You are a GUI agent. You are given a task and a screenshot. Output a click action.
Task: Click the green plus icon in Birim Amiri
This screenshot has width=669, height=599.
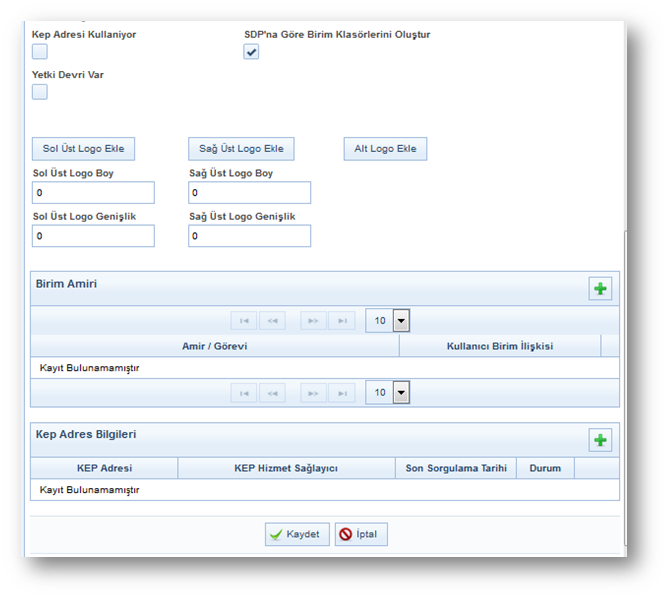[x=600, y=289]
